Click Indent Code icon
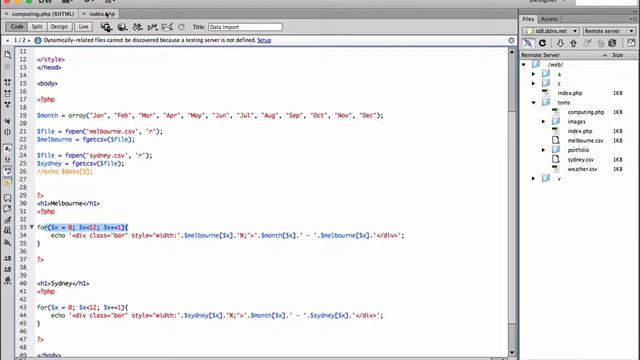The image size is (640, 360). (x=7, y=258)
